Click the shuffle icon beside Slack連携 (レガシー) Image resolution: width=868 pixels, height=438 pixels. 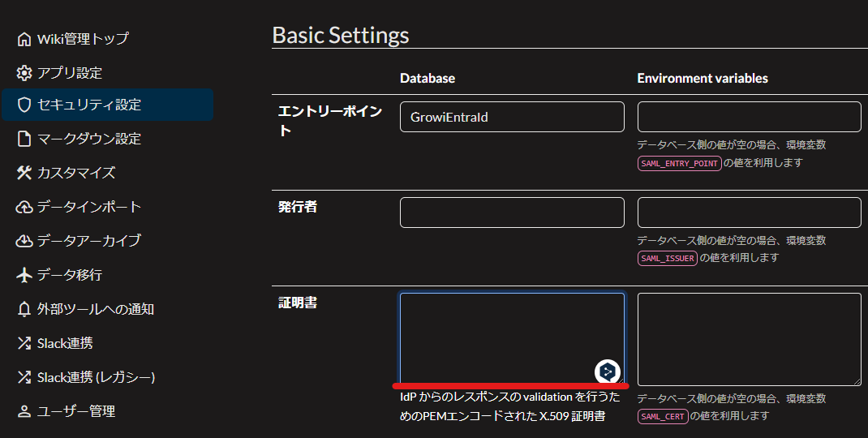click(24, 377)
